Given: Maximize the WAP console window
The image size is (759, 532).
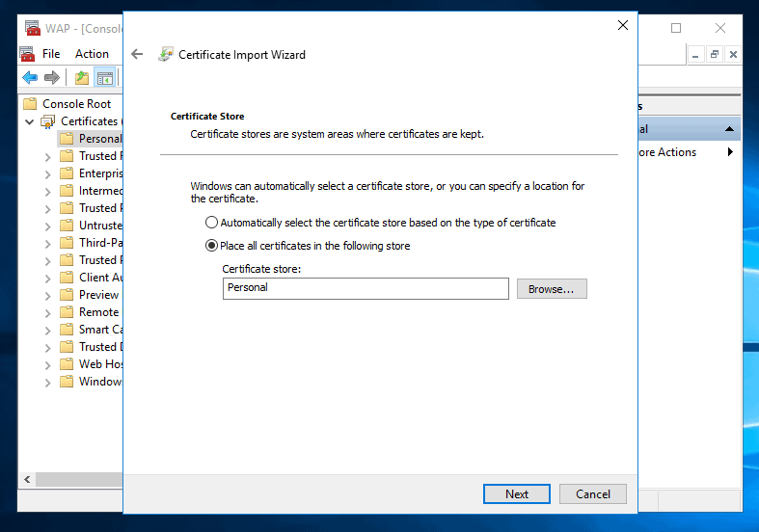Looking at the screenshot, I should pyautogui.click(x=676, y=28).
